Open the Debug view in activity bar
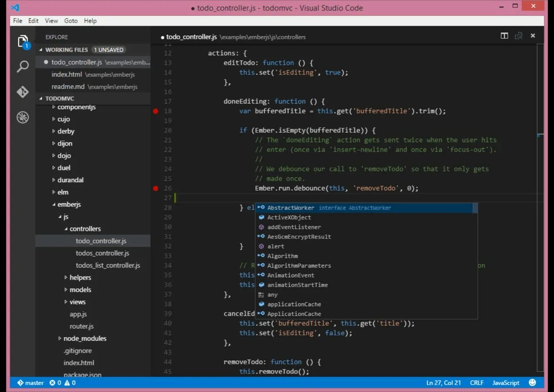This screenshot has height=392, width=554. click(23, 117)
